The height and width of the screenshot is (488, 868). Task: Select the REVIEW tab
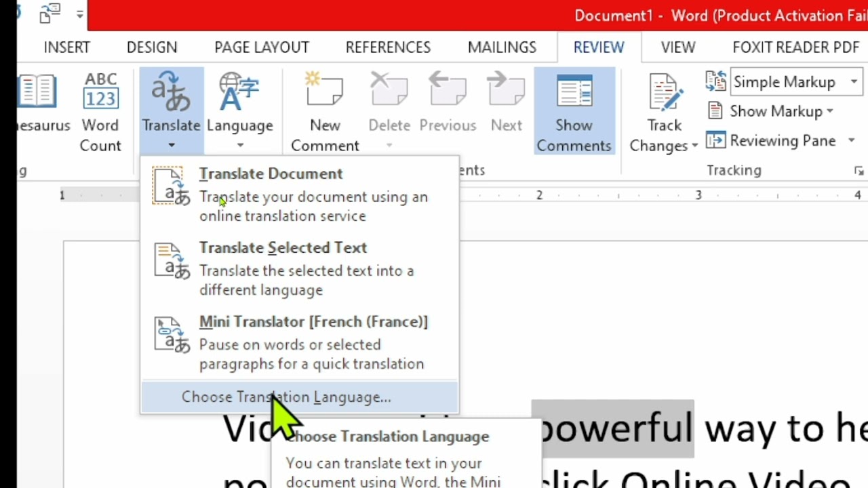[599, 47]
